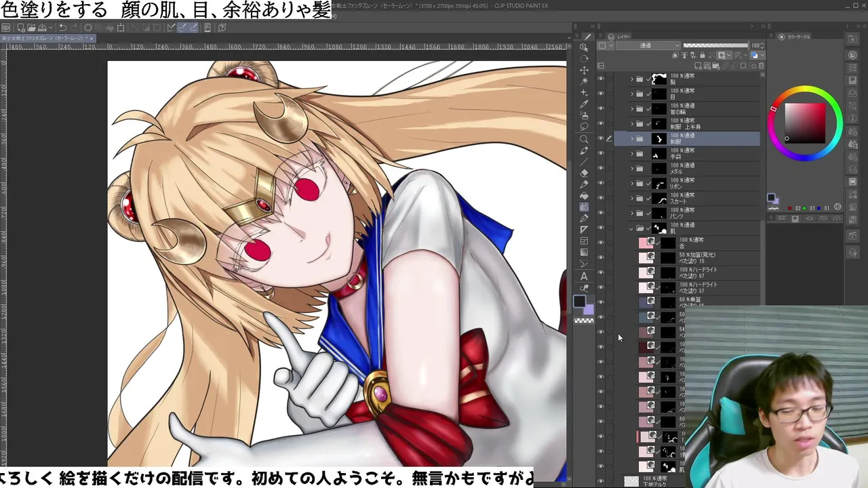Click the Lock layer padlock icon
Image resolution: width=868 pixels, height=488 pixels.
pyautogui.click(x=702, y=56)
